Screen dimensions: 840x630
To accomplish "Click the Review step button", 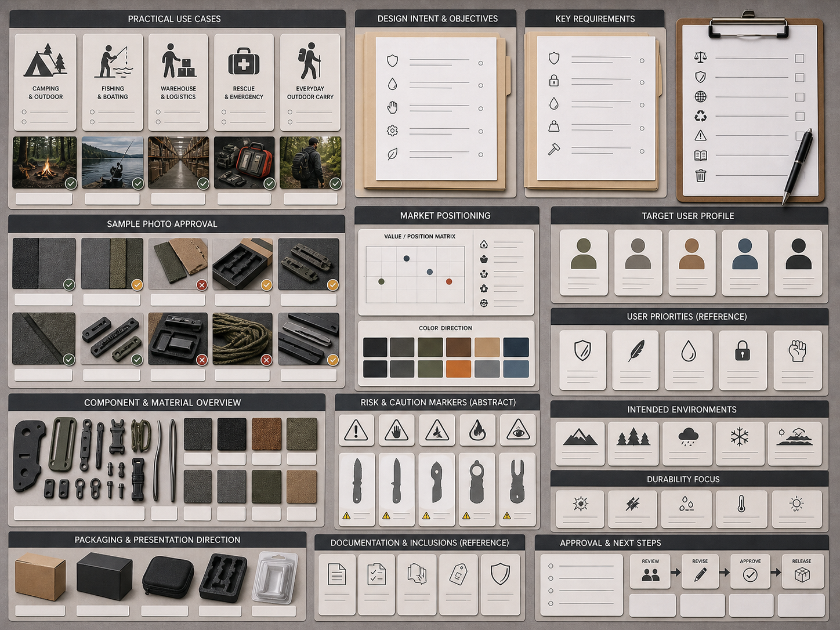I will [650, 571].
